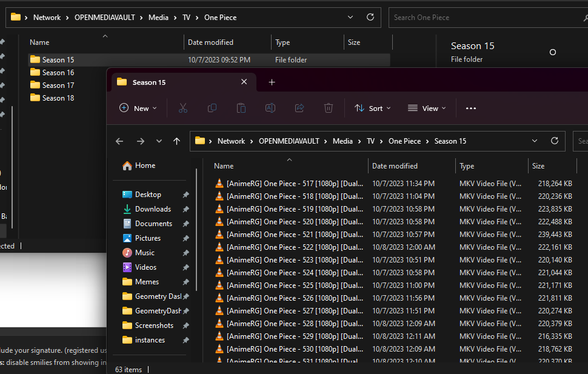The width and height of the screenshot is (588, 374).
Task: Click the Delete trash icon
Action: tap(329, 108)
